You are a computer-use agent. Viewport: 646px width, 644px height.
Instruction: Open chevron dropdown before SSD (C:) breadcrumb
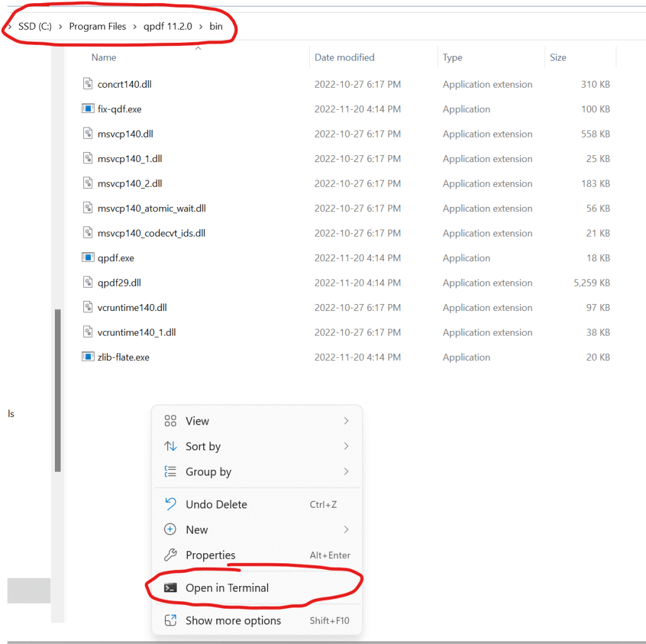9,26
